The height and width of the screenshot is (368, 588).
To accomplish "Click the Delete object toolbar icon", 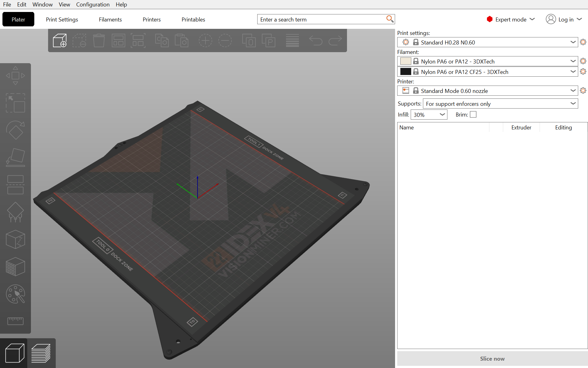I will pyautogui.click(x=79, y=40).
